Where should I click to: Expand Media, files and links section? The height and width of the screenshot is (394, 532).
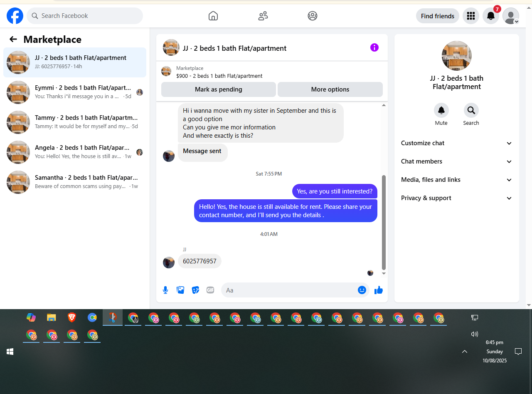click(457, 180)
